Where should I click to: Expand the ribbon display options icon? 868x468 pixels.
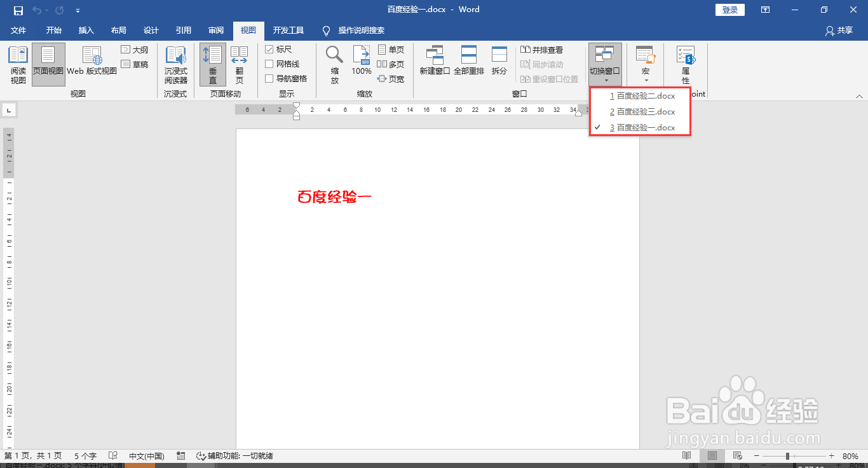pyautogui.click(x=765, y=10)
